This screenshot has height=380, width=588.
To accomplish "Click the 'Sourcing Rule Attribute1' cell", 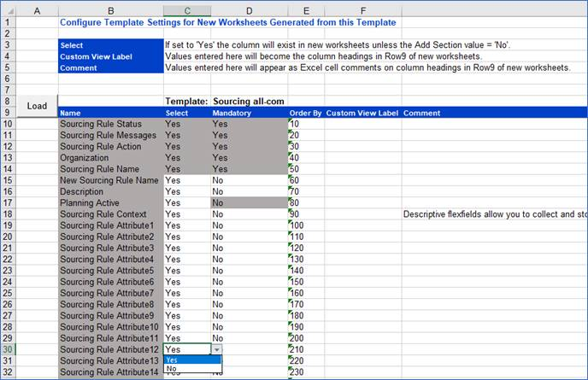I will pos(111,225).
